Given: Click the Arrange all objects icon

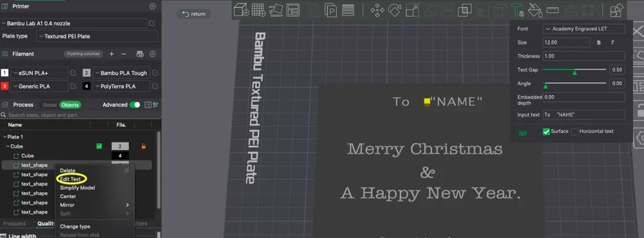Looking at the screenshot, I should 293,10.
